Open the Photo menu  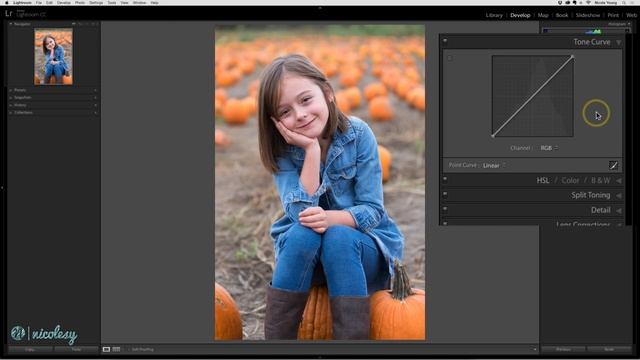point(80,2)
